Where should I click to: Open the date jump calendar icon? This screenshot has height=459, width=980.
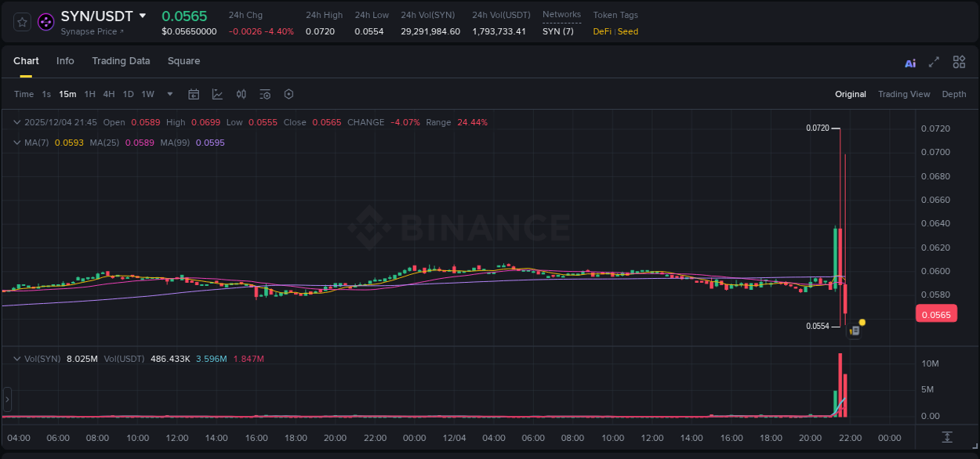194,94
